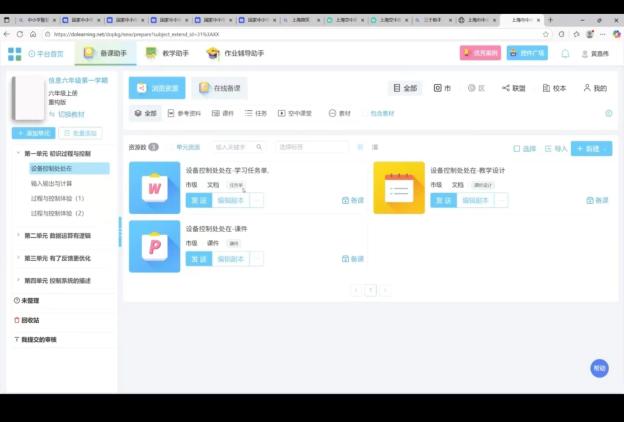Open the 新建 dropdown button
624x422 pixels.
591,148
